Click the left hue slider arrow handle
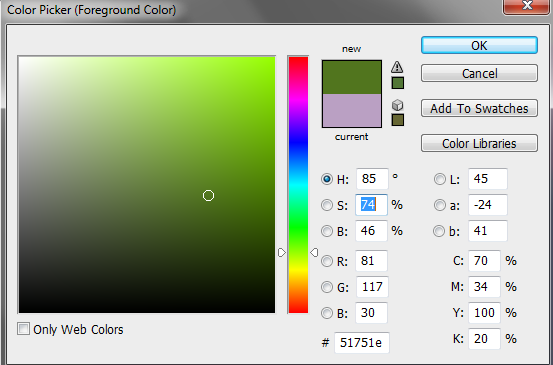Viewport: 553px width, 365px height. click(282, 253)
